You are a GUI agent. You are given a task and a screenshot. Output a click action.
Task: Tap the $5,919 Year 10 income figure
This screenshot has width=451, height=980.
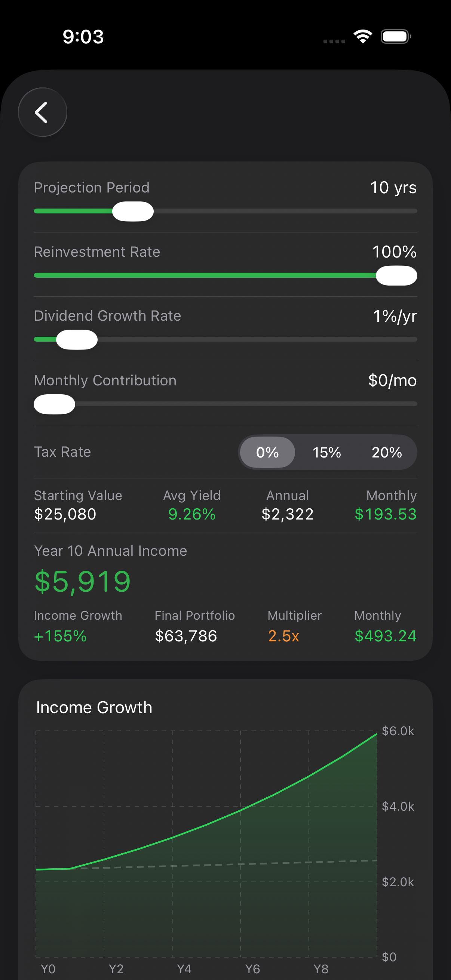pyautogui.click(x=83, y=582)
